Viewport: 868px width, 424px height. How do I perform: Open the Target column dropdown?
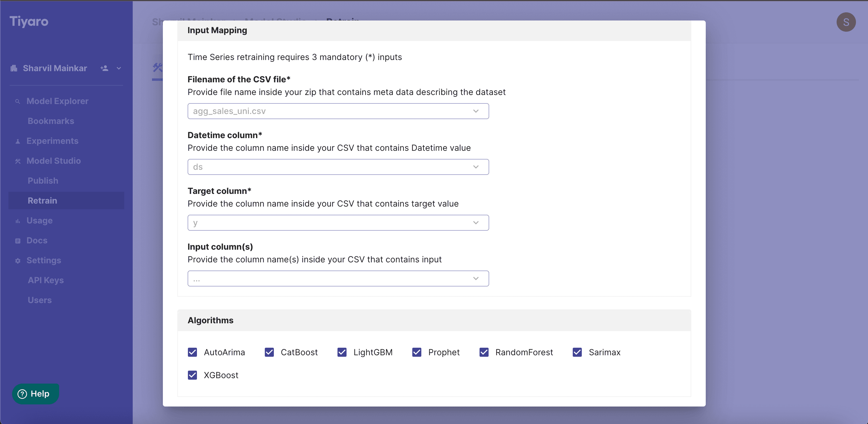(338, 223)
